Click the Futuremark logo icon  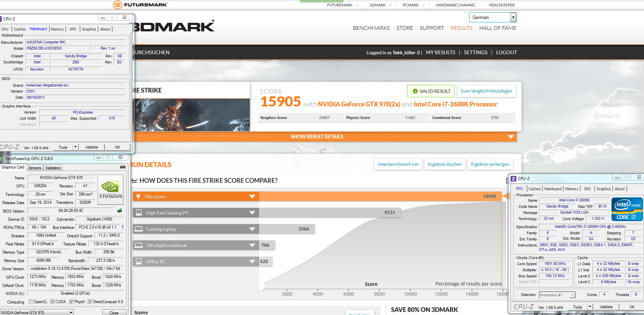click(x=117, y=5)
